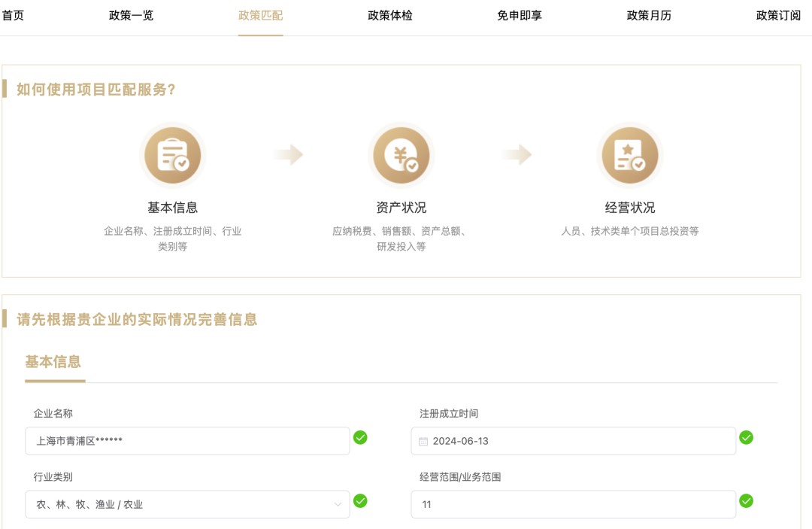Screen dimensions: 812x529
Task: Click the 经营状况 badge icon
Action: [630, 154]
